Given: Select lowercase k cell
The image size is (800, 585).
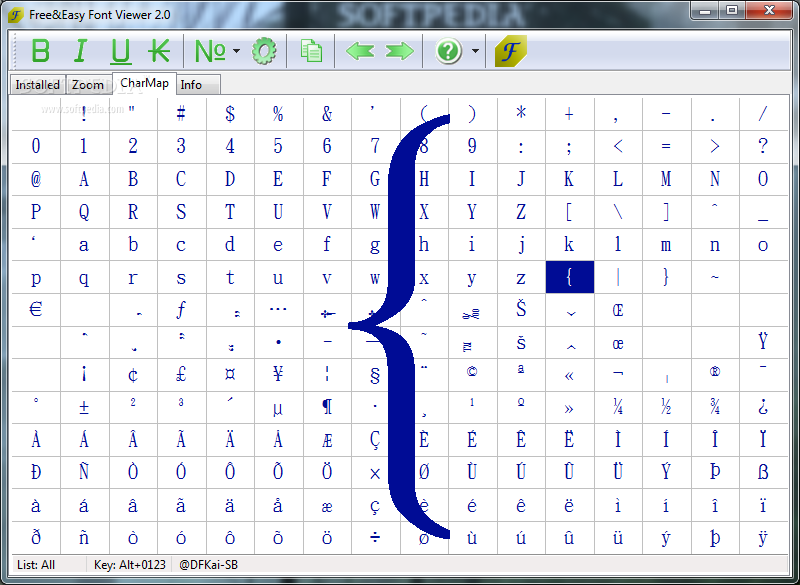Looking at the screenshot, I should click(x=569, y=244).
